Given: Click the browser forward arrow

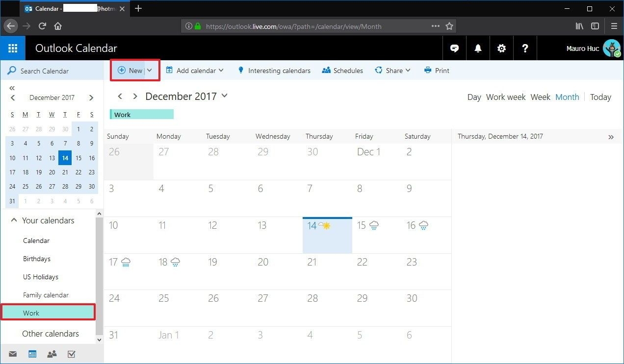Looking at the screenshot, I should click(26, 26).
